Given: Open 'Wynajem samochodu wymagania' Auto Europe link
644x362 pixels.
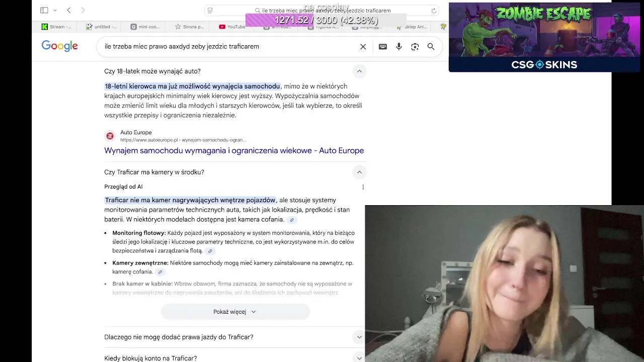Looking at the screenshot, I should (234, 150).
